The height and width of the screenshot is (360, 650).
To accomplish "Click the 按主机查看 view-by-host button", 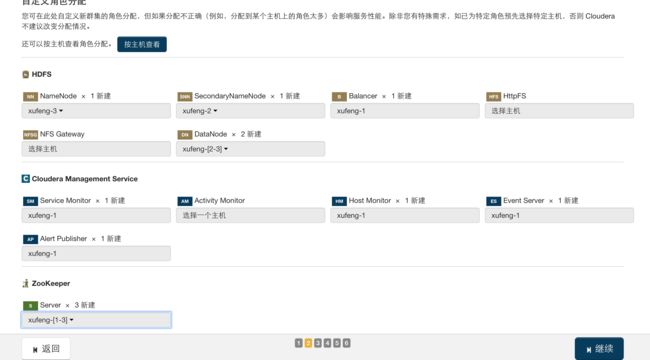I will (x=142, y=44).
